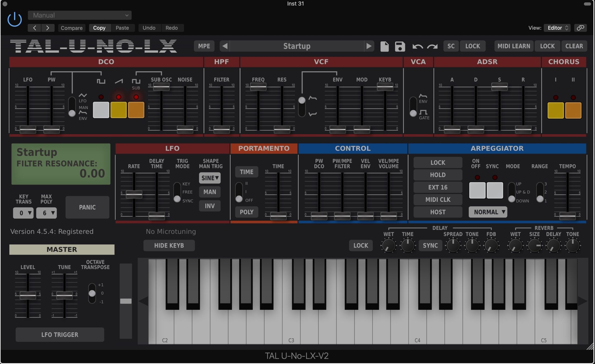The image size is (595, 364).
Task: Go to next preset with right arrow
Action: (x=369, y=46)
